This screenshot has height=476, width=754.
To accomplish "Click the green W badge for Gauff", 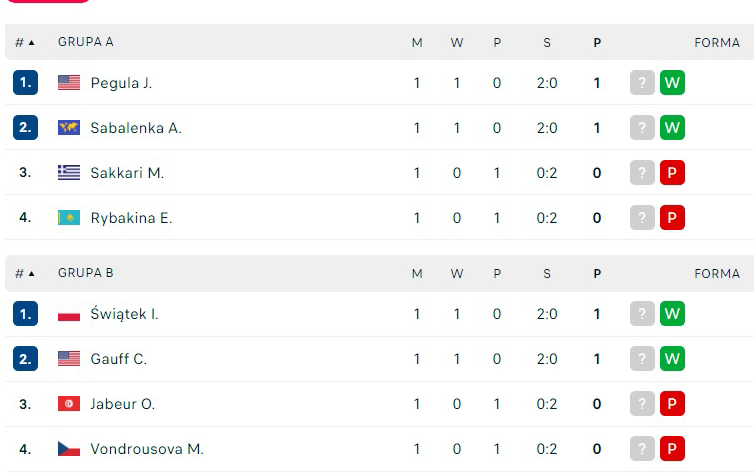I will point(672,359).
